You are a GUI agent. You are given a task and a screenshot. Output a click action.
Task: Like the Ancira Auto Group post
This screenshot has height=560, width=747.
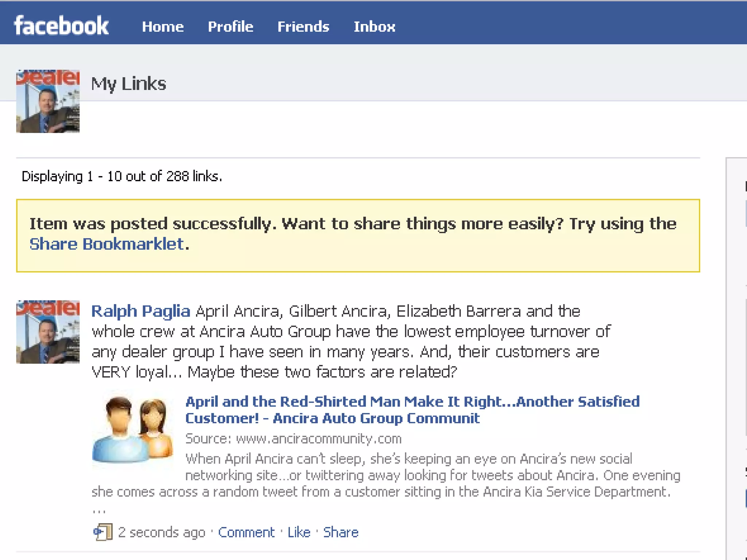click(x=299, y=532)
